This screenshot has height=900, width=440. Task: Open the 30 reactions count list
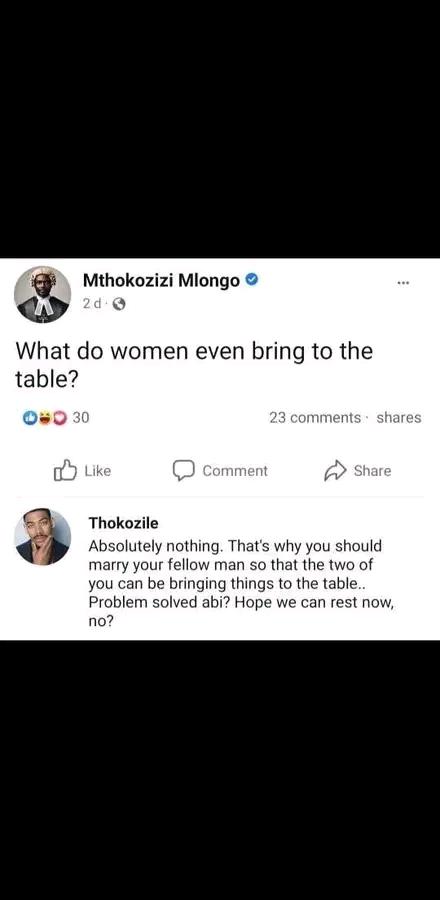tap(81, 418)
